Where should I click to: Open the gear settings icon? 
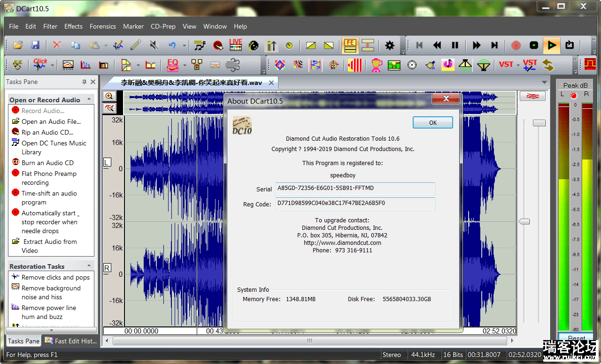pos(390,45)
